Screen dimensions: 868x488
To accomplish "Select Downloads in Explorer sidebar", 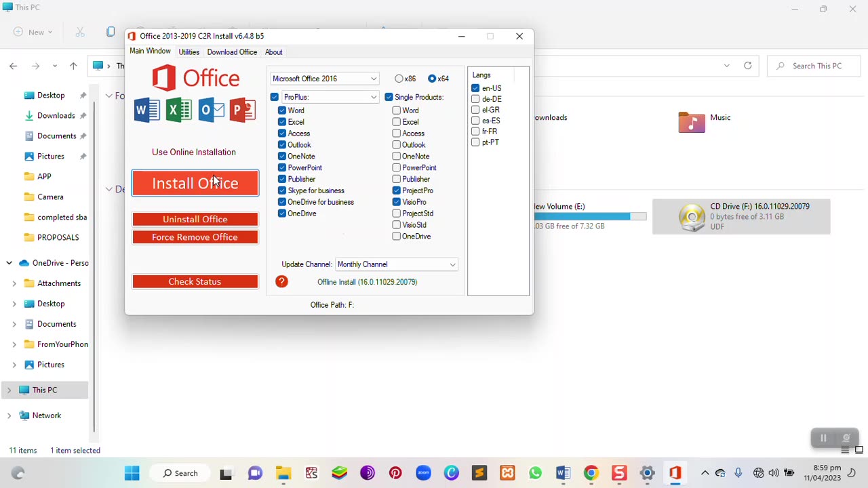I will click(56, 116).
